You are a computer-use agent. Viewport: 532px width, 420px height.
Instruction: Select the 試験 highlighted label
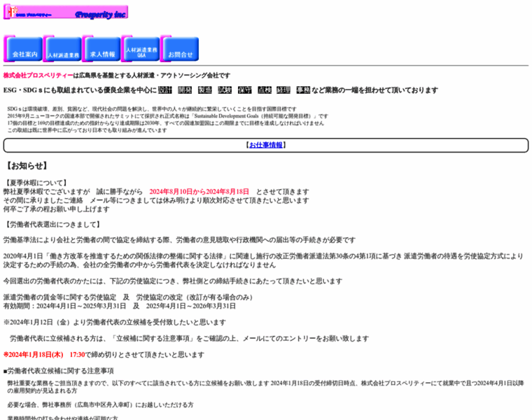coord(225,90)
